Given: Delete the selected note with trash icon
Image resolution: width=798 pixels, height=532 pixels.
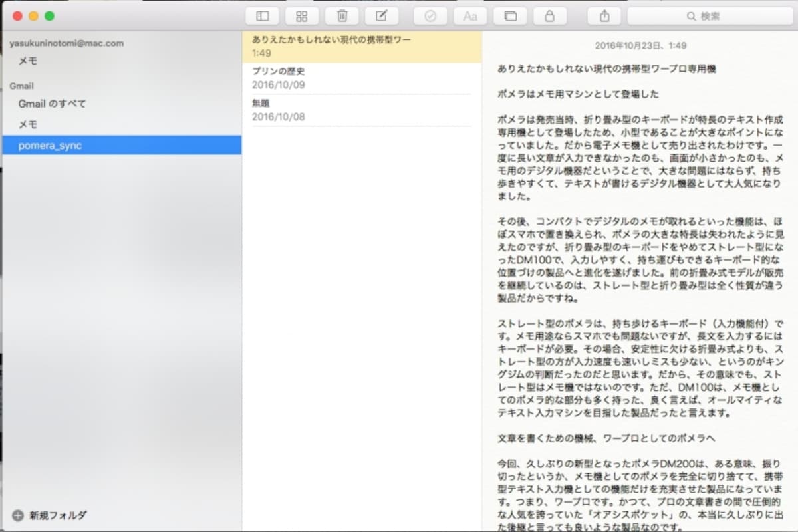Looking at the screenshot, I should (x=342, y=16).
